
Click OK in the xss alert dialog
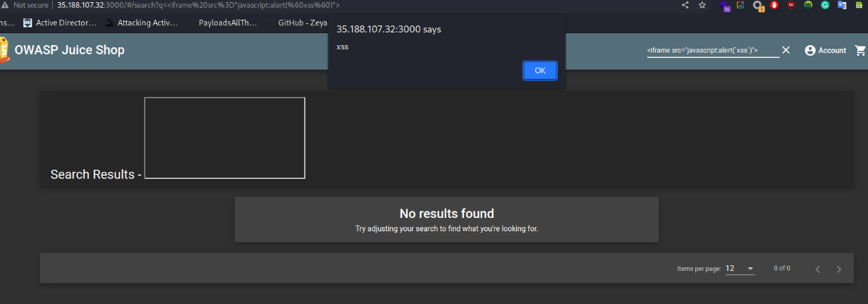[x=539, y=71]
